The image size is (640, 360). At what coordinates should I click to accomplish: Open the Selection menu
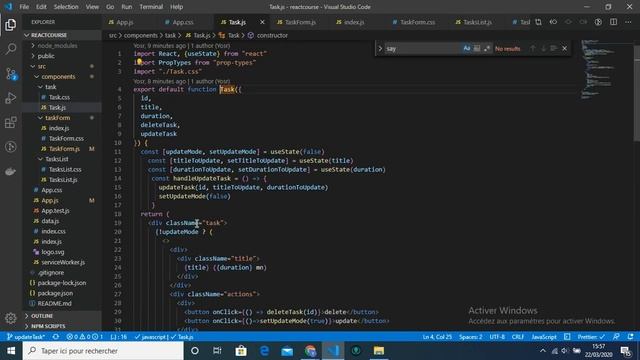point(66,7)
